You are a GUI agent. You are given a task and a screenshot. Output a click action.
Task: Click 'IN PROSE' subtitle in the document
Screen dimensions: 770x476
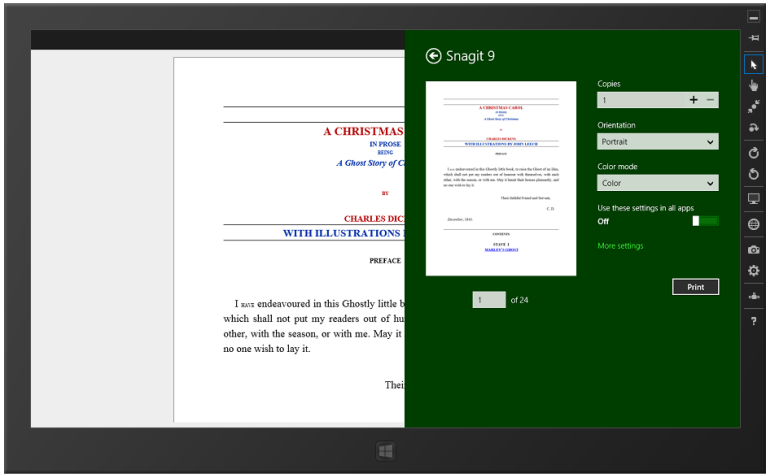point(385,144)
